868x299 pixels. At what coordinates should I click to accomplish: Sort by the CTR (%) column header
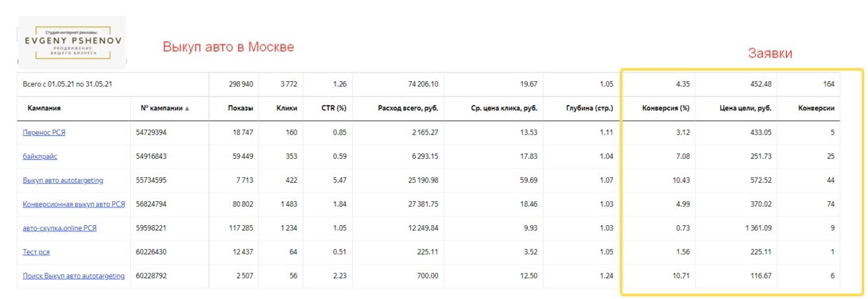point(334,108)
